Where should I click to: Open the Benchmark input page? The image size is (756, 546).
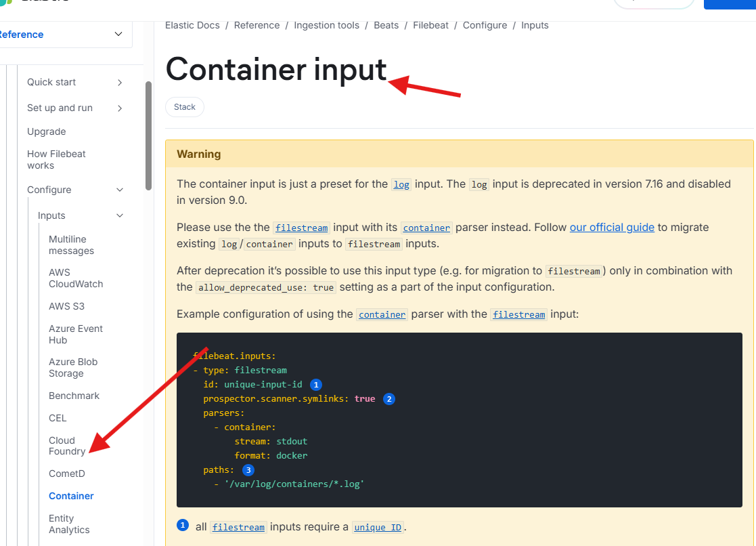point(74,396)
